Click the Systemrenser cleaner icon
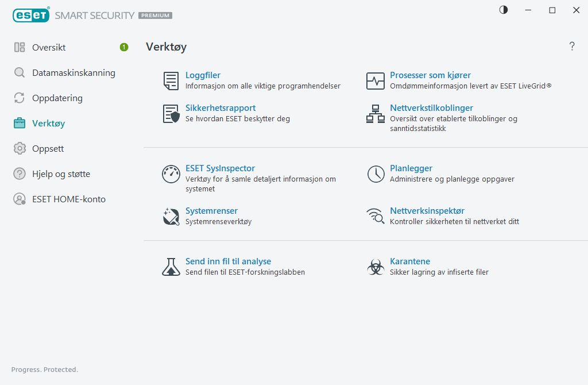The height and width of the screenshot is (385, 588). [x=171, y=217]
